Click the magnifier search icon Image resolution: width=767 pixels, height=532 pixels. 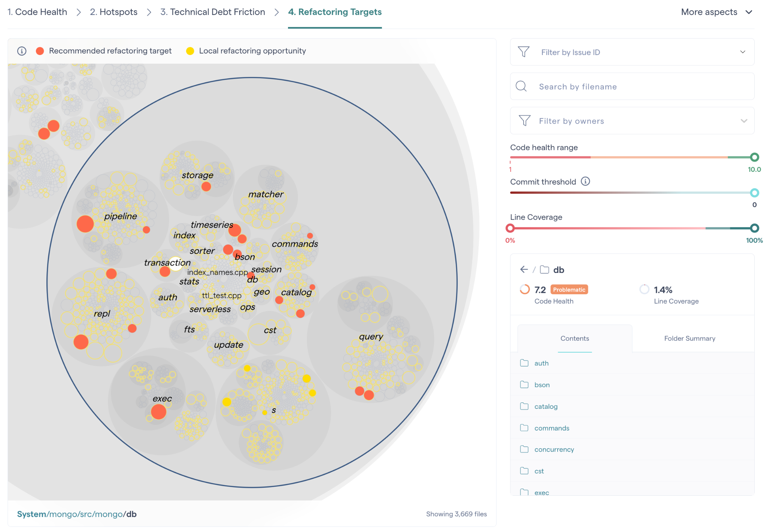tap(521, 86)
